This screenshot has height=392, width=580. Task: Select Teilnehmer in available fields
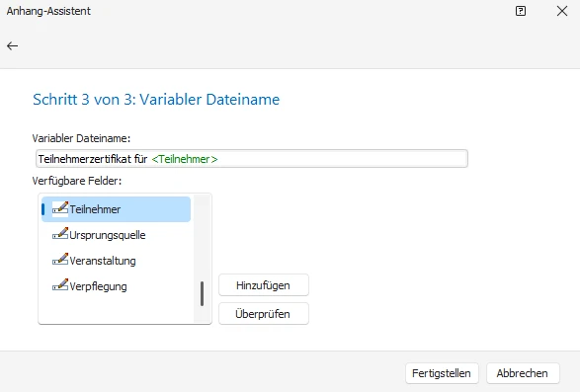[x=117, y=209]
